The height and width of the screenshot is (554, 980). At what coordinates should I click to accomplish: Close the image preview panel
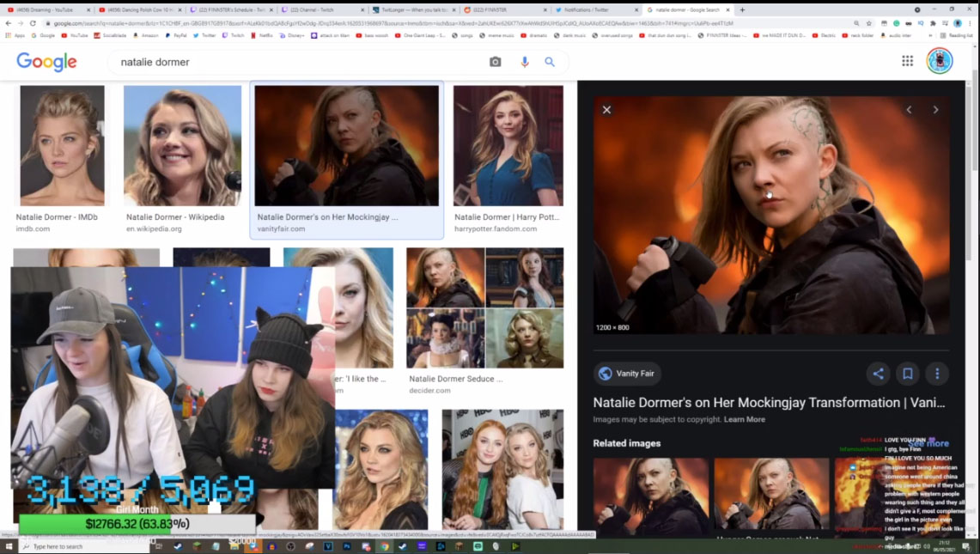606,110
